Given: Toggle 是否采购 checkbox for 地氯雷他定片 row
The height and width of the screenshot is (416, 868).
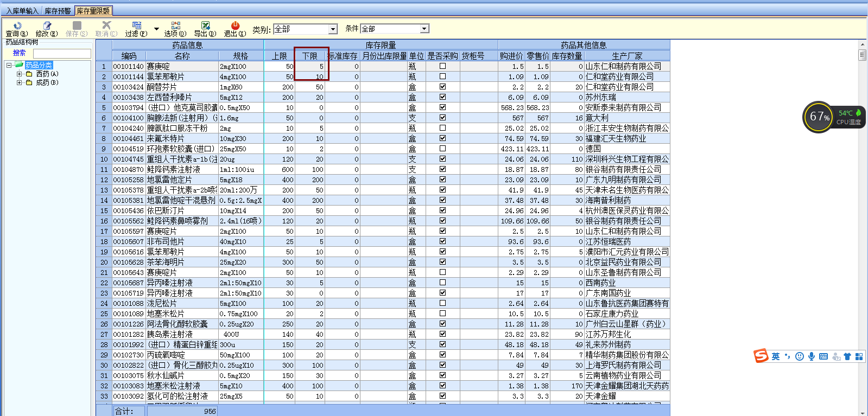Looking at the screenshot, I should point(442,180).
